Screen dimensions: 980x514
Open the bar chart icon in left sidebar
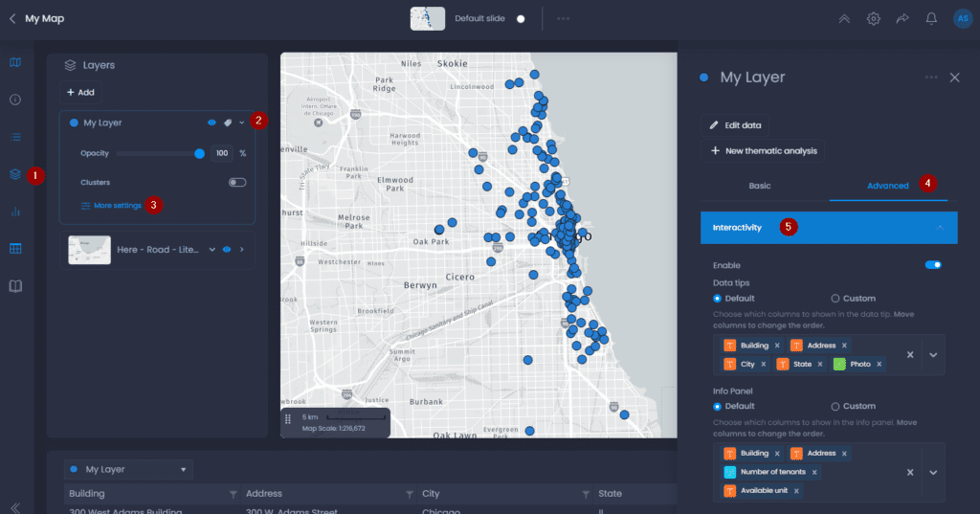15,212
